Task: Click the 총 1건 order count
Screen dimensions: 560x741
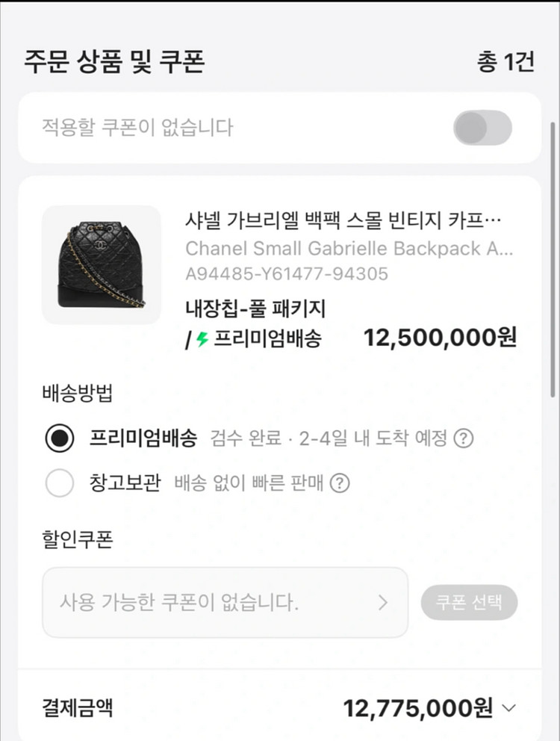Action: tap(506, 61)
